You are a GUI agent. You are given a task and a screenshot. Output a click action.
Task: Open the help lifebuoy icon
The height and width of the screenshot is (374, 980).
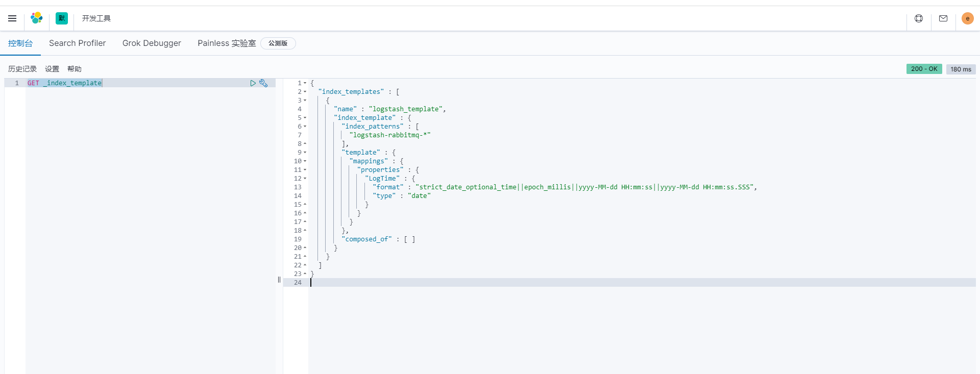(919, 18)
